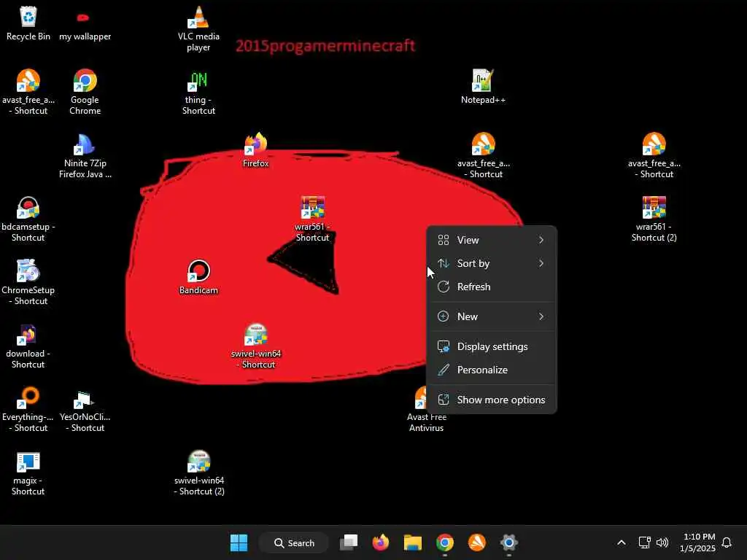747x560 pixels.
Task: Select the wrar561 - Shortcut (2) icon
Action: click(654, 219)
